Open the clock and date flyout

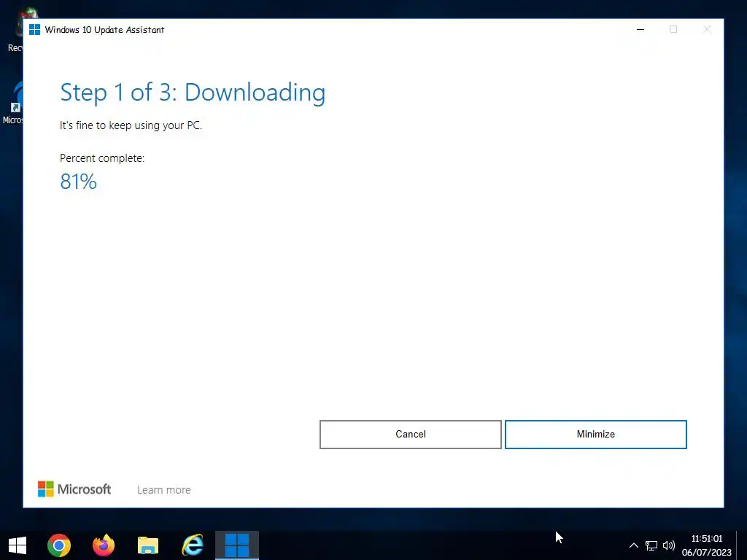point(706,545)
